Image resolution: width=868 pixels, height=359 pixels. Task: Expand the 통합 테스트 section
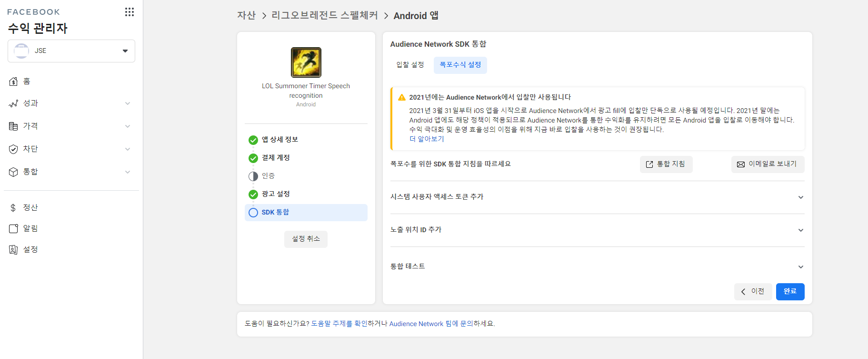point(598,267)
